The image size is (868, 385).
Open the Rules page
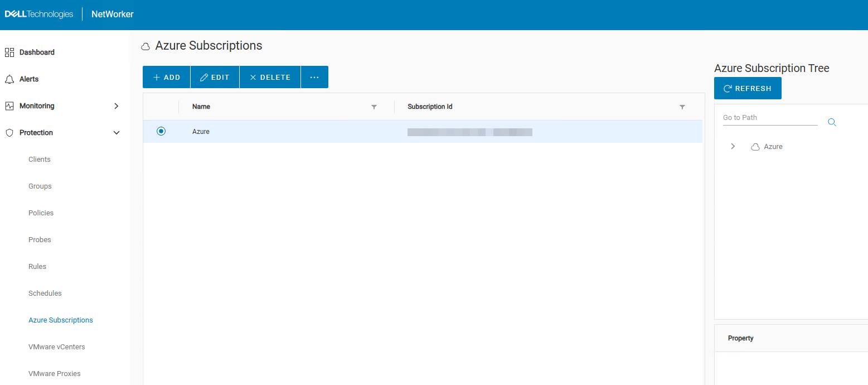pos(37,267)
